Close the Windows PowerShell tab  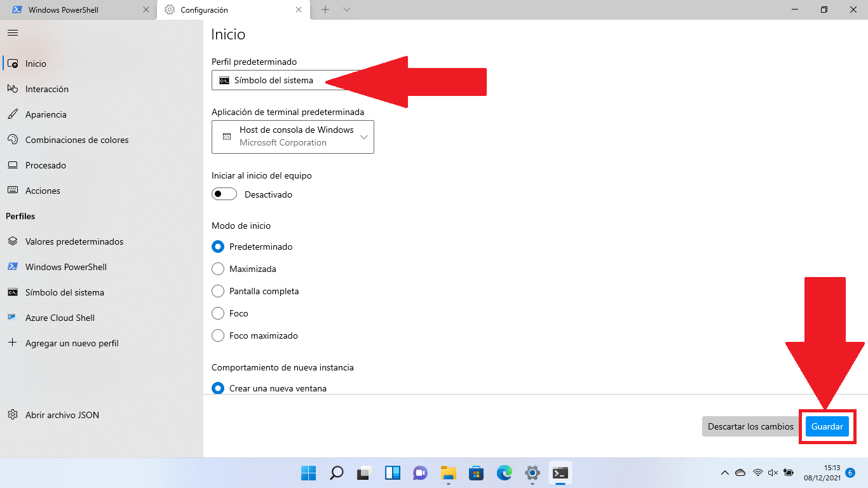146,10
